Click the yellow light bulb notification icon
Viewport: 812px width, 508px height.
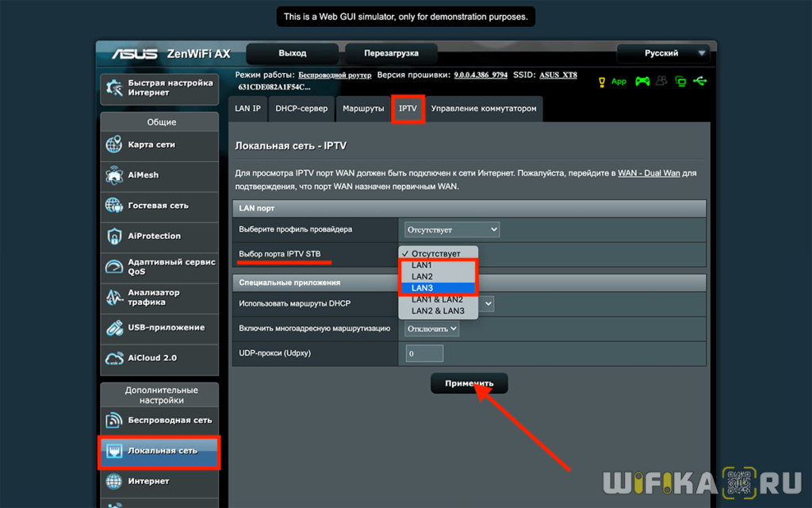[x=602, y=81]
